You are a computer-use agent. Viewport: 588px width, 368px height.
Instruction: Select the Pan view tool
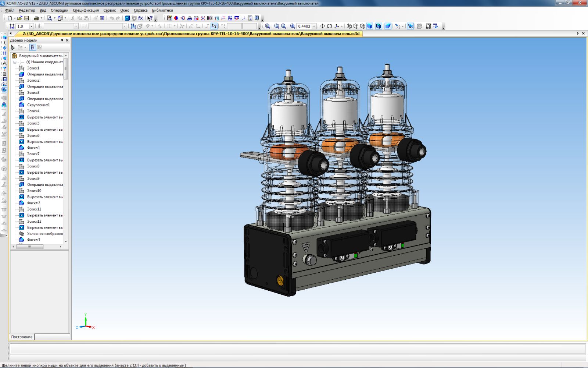point(322,26)
